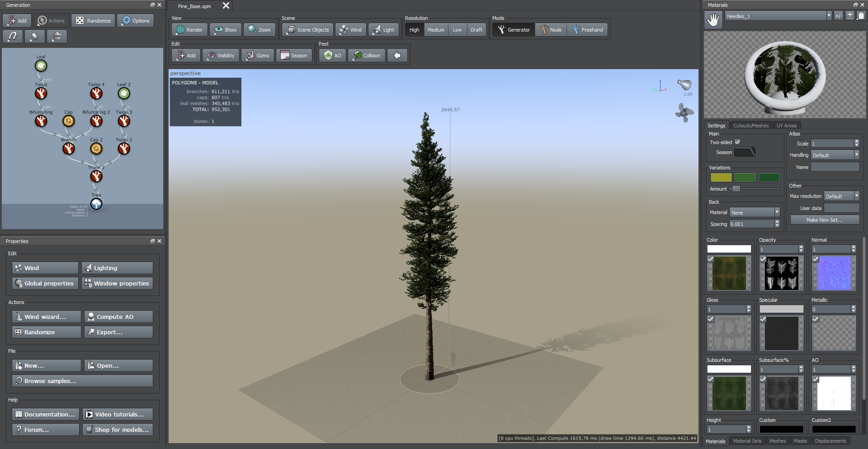This screenshot has width=868, height=449.
Task: Open the Wind wizard
Action: click(x=46, y=317)
